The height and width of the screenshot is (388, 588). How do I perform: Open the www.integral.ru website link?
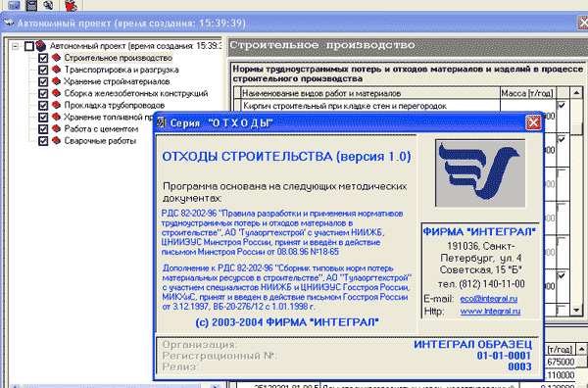(x=490, y=312)
